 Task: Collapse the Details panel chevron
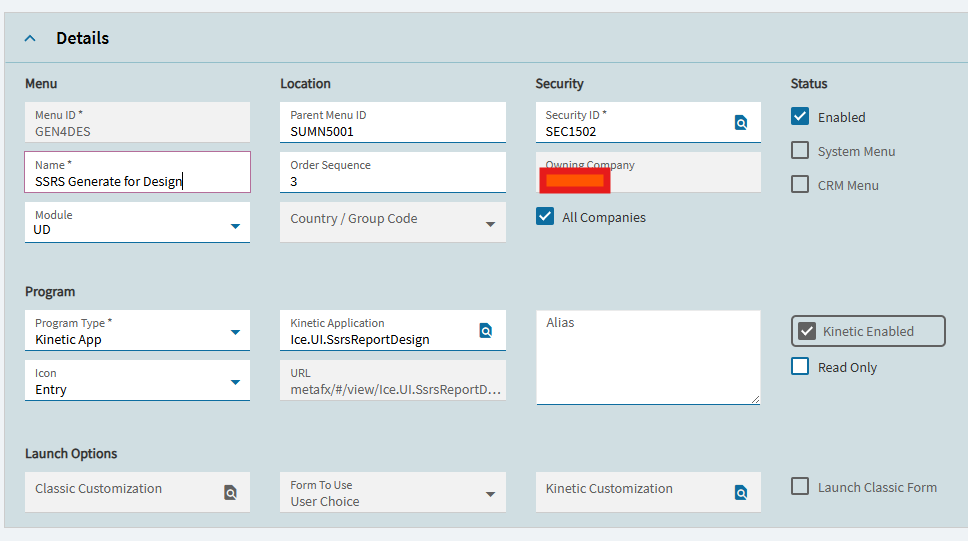(x=30, y=38)
